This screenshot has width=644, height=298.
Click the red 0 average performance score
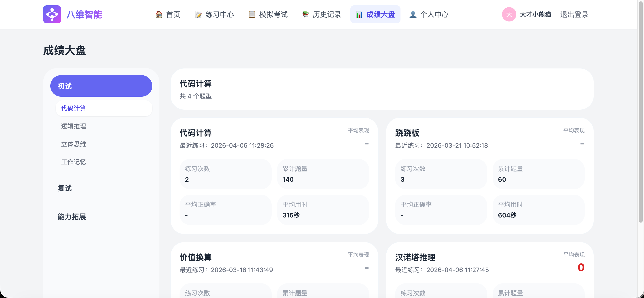(581, 268)
